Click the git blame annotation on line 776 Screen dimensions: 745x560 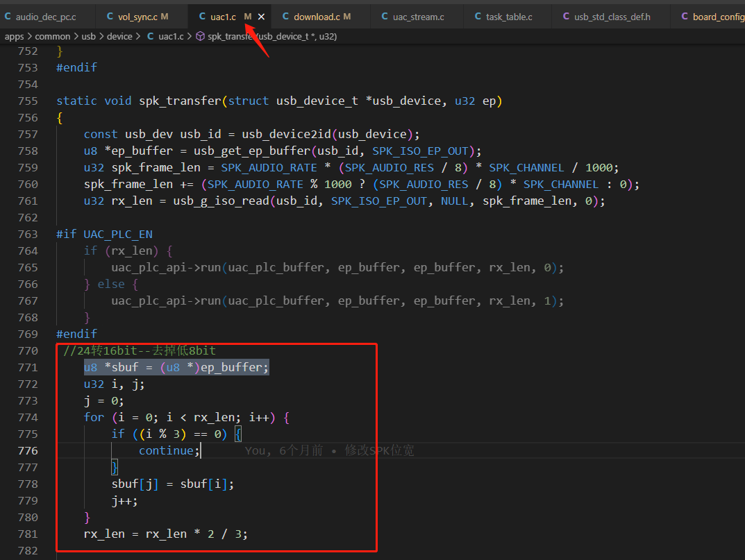click(x=329, y=450)
